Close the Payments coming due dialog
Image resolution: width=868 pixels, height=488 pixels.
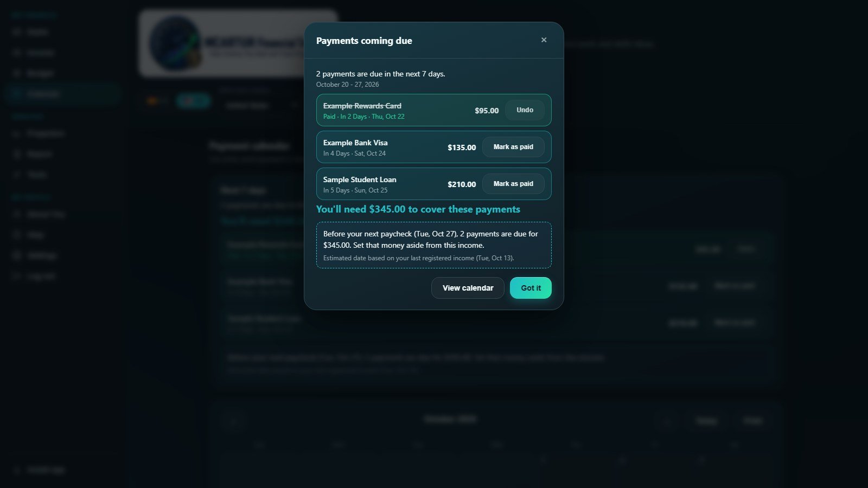coord(544,40)
